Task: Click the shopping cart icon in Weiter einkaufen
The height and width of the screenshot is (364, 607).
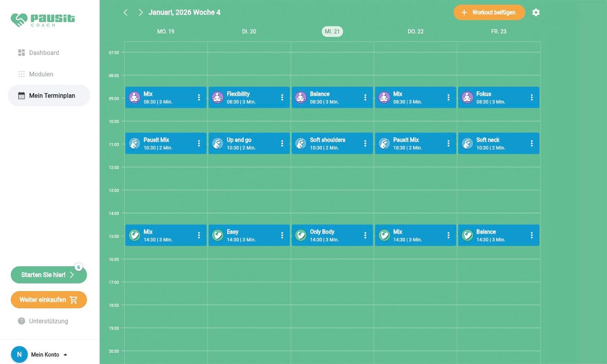Action: [x=74, y=300]
